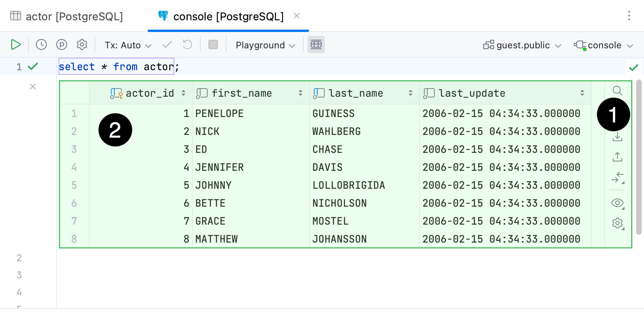Click the eye icon view options
Screen dimensions: 644x326
point(617,203)
